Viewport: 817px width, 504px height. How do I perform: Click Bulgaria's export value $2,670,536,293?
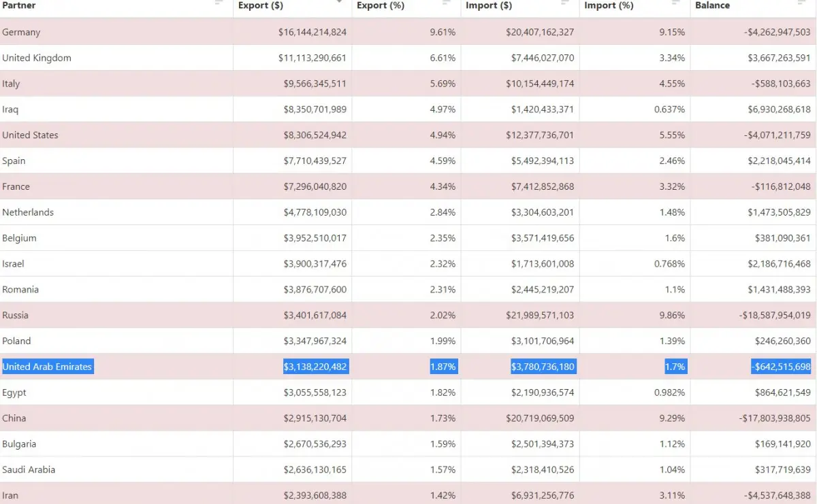tap(315, 443)
